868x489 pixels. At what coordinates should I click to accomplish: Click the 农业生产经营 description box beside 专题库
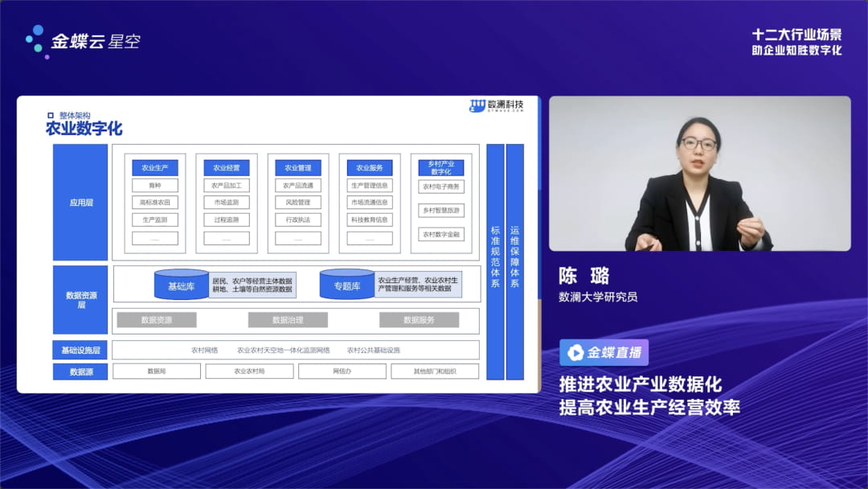coord(418,285)
